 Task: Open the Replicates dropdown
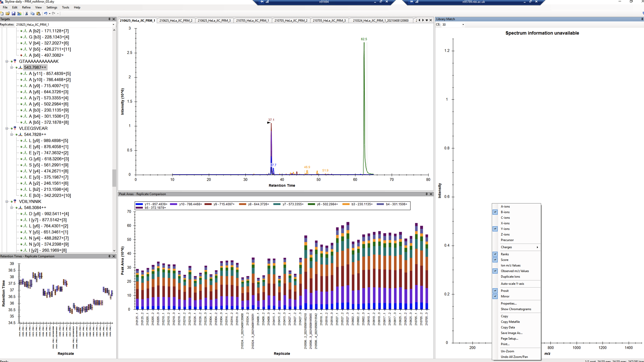[113, 25]
